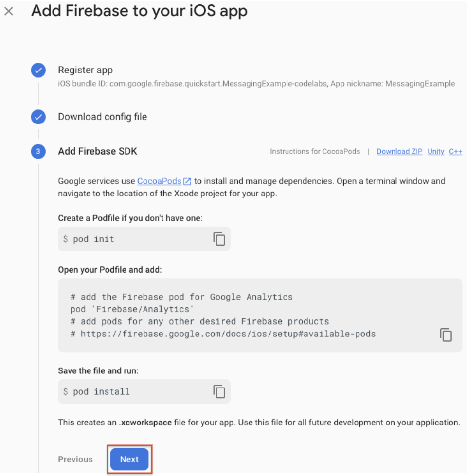Expand the Register app step
The image size is (467, 476).
(85, 70)
